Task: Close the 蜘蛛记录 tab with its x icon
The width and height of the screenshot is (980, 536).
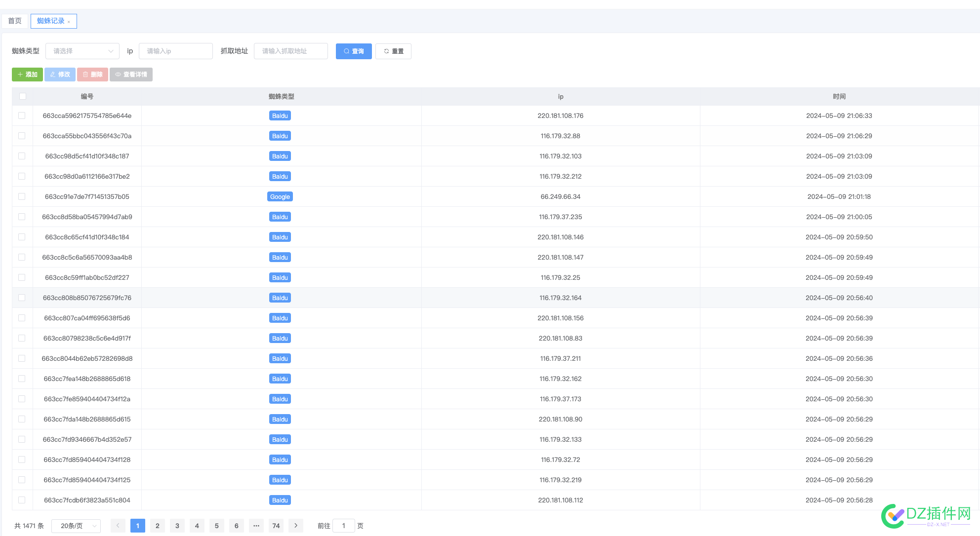Action: pos(69,22)
